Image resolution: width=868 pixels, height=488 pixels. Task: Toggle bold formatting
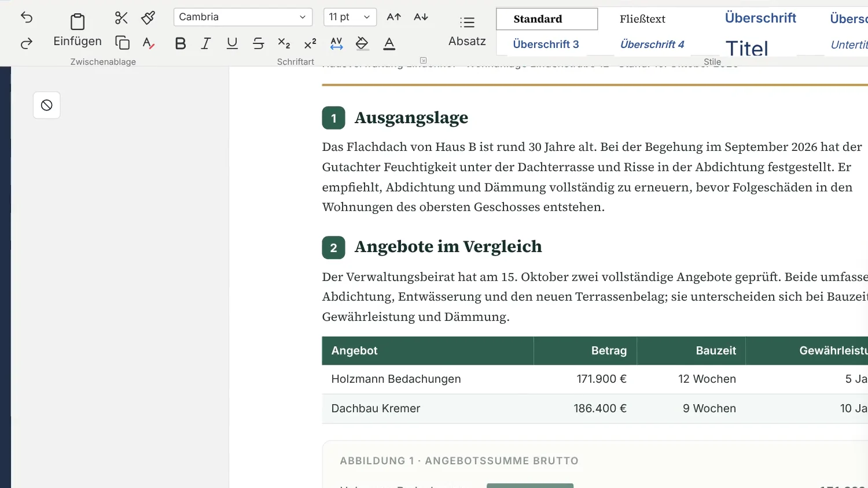coord(181,43)
